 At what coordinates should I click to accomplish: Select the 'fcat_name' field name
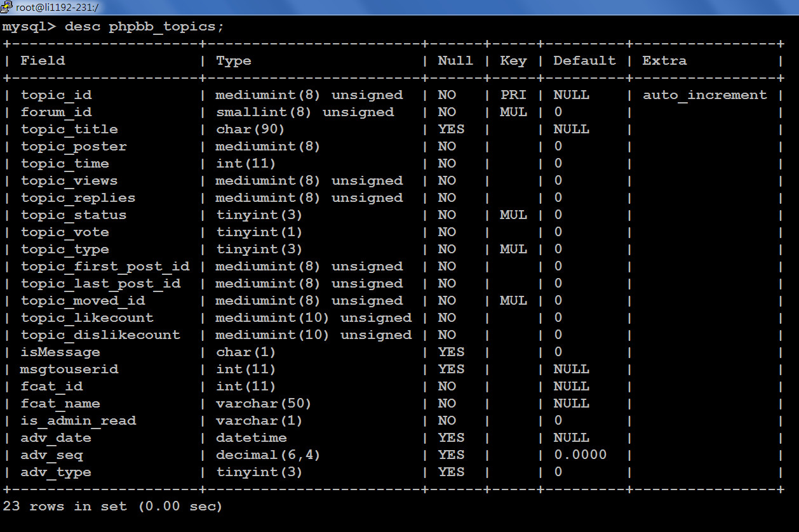point(60,403)
